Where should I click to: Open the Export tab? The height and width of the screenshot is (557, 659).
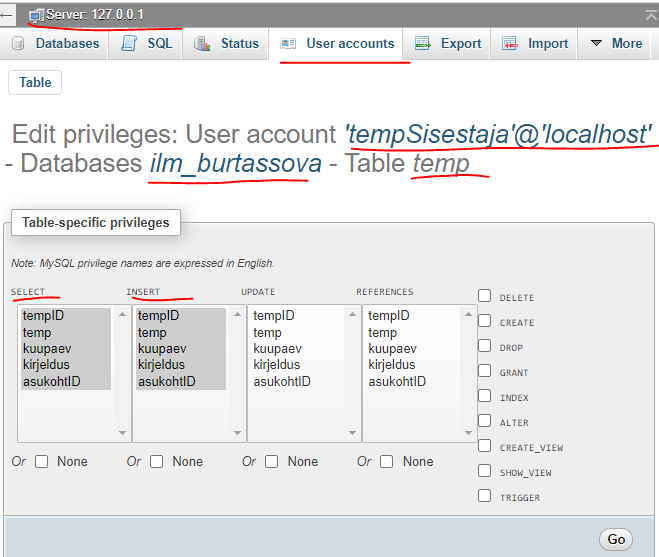449,44
